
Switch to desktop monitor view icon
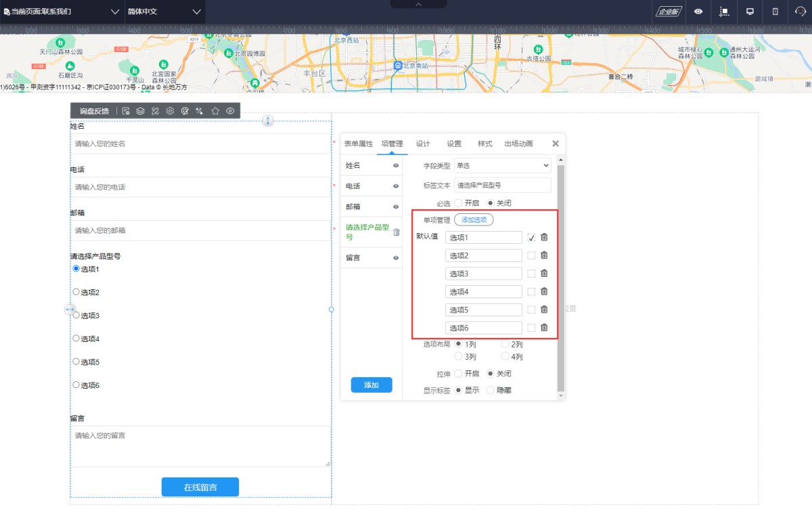coord(750,12)
